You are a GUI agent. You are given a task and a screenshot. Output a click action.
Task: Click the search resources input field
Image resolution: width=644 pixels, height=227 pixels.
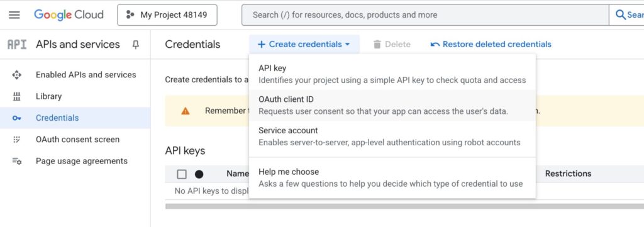pos(425,15)
